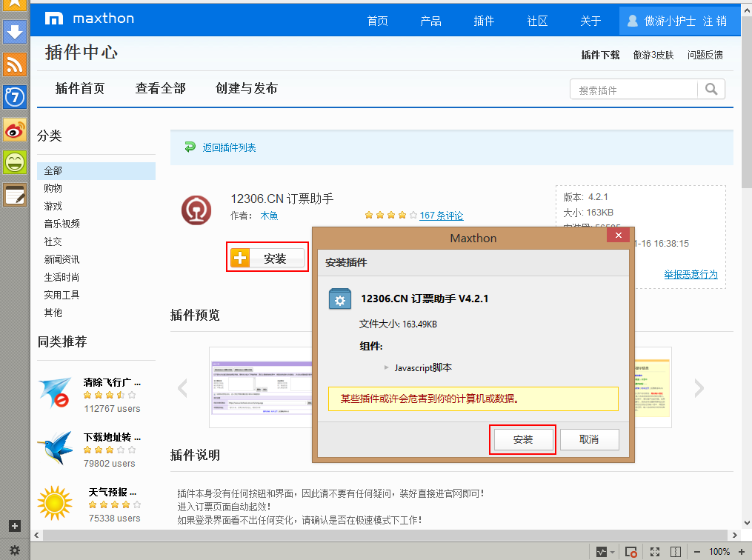This screenshot has width=752, height=560.
Task: Click the 搜索插件 search field
Action: pyautogui.click(x=633, y=90)
